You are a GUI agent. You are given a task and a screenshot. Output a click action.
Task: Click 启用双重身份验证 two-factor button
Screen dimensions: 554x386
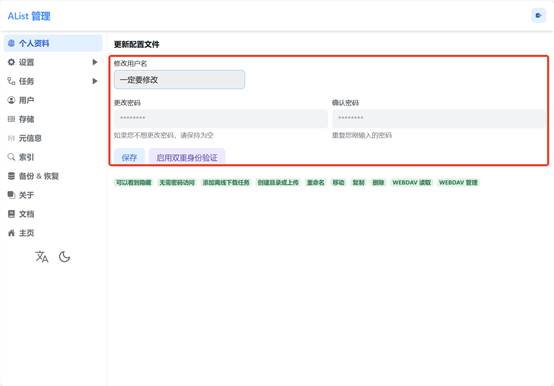point(187,157)
